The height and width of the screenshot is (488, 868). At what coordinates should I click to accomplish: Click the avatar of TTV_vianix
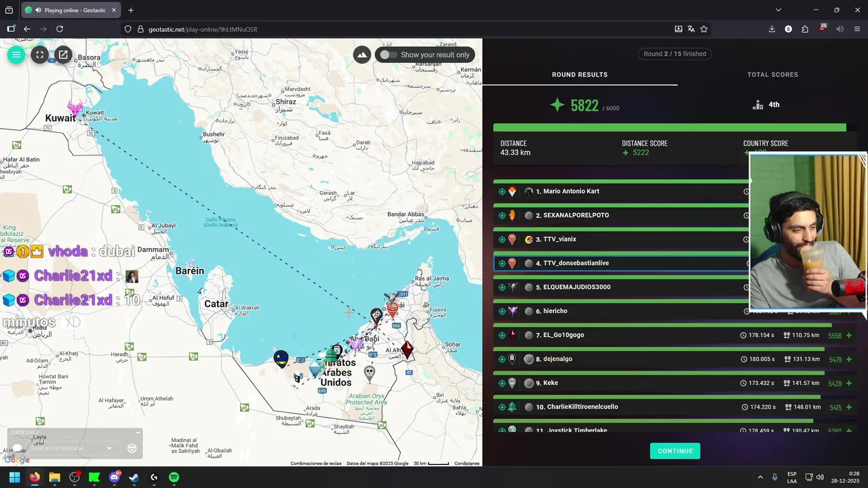(x=529, y=240)
